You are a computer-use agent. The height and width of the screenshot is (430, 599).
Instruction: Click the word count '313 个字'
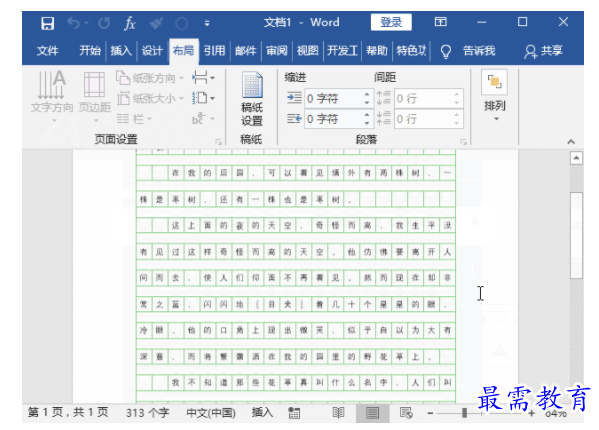click(x=147, y=412)
